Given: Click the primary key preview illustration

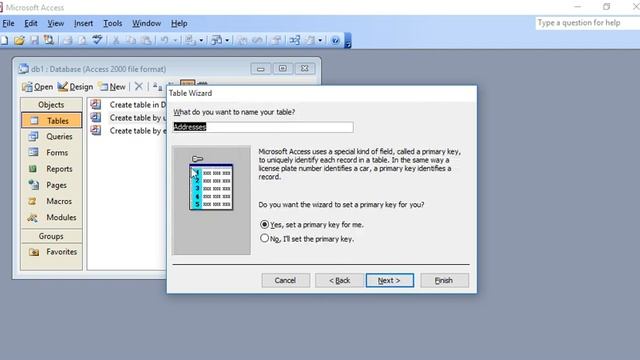Looking at the screenshot, I should point(211,200).
